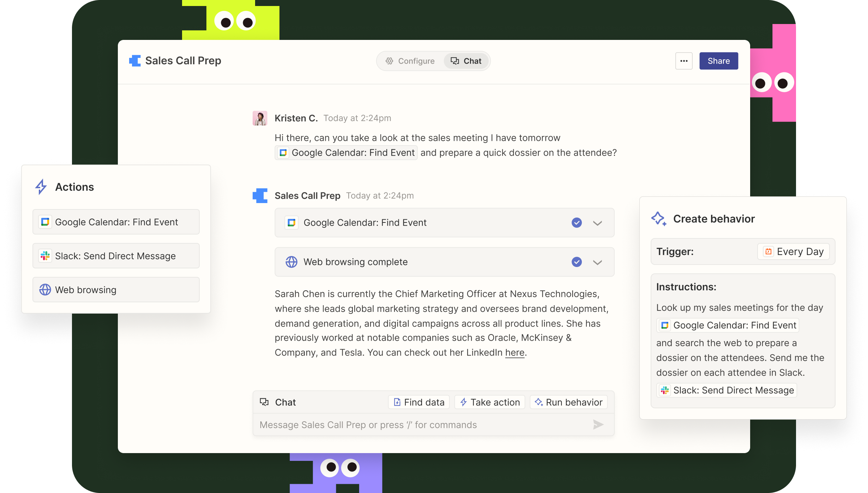
Task: Open the more options ellipsis menu
Action: (684, 61)
